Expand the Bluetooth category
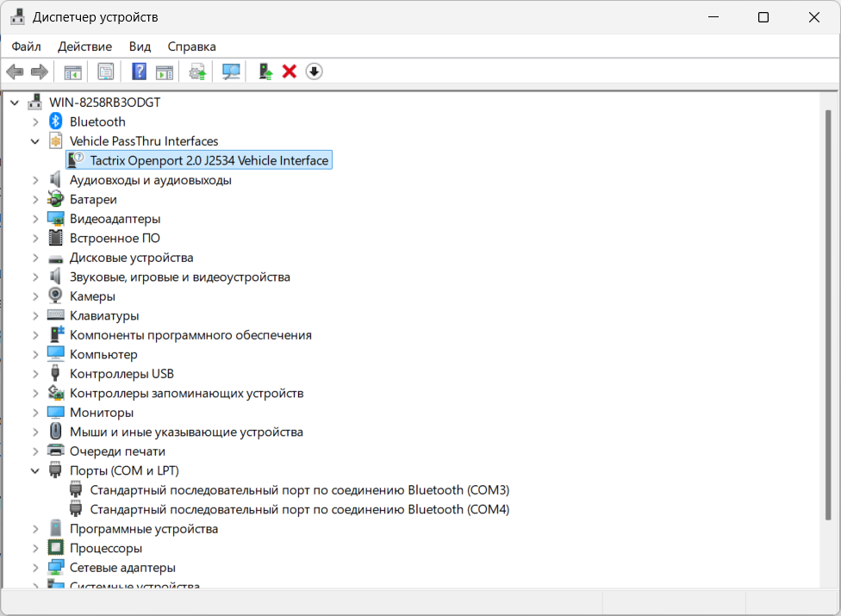The image size is (841, 616). (x=35, y=121)
